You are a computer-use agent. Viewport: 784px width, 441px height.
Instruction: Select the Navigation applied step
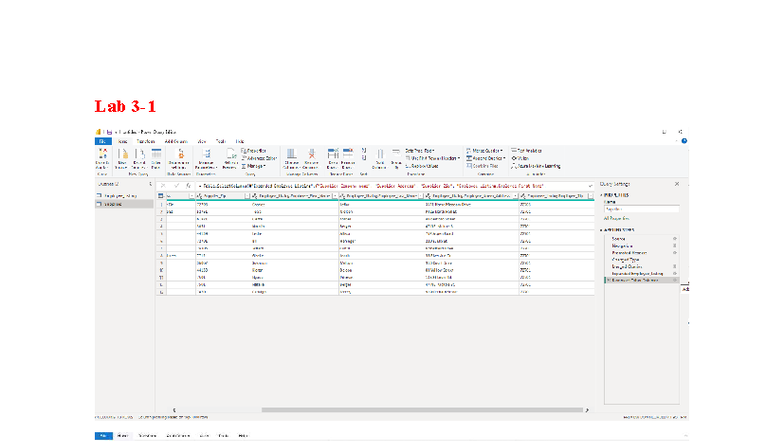click(622, 246)
